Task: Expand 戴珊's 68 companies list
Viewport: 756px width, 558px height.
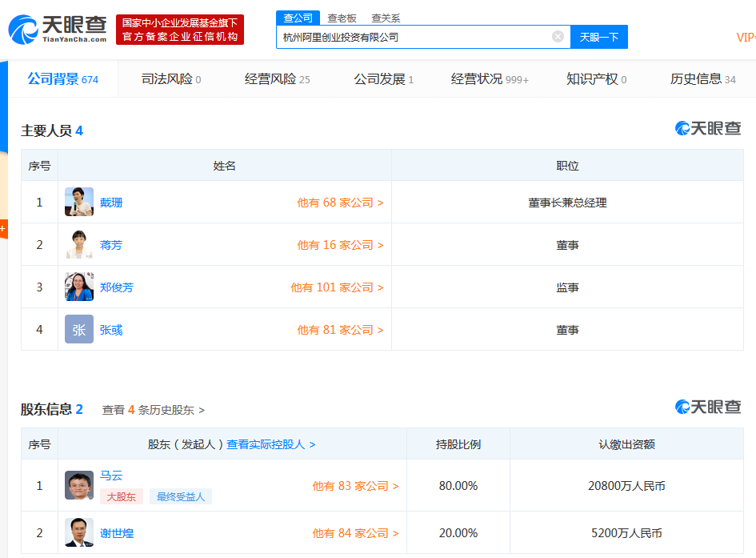Action: pos(340,203)
